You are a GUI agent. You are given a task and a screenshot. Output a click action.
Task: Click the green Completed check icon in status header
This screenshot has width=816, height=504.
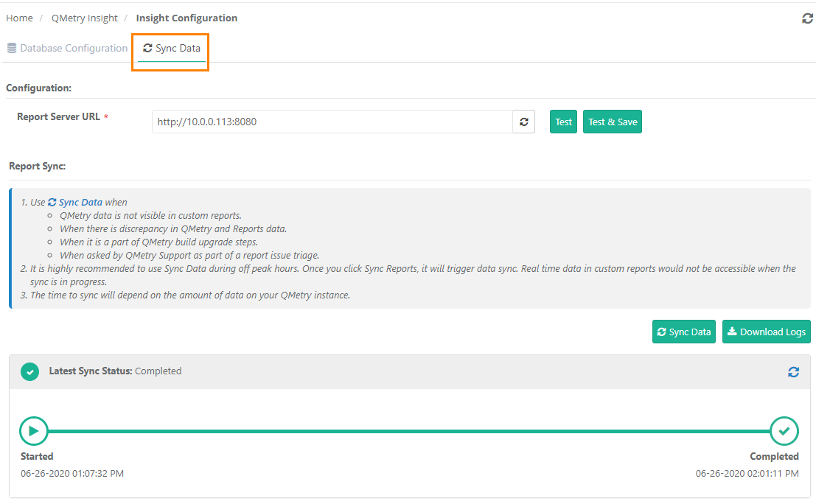coord(29,372)
